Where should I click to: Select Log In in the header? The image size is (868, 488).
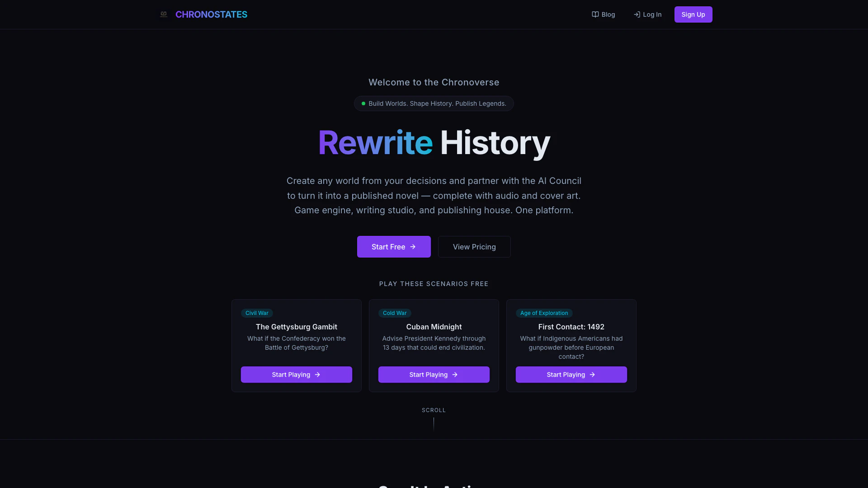[652, 14]
